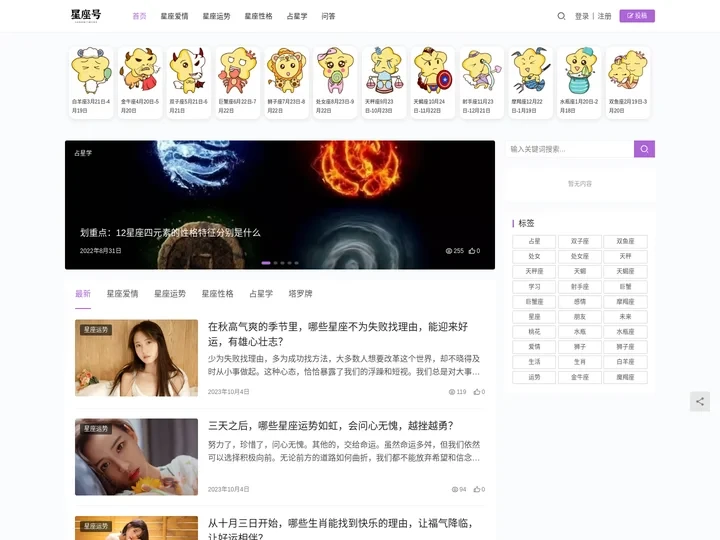Click the magnifier search icon in header
The height and width of the screenshot is (540, 720).
561,16
